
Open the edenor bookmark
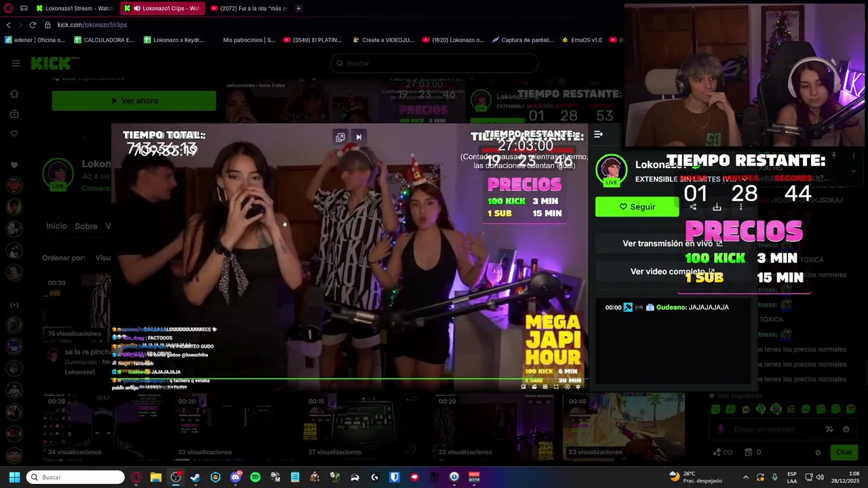(x=35, y=40)
